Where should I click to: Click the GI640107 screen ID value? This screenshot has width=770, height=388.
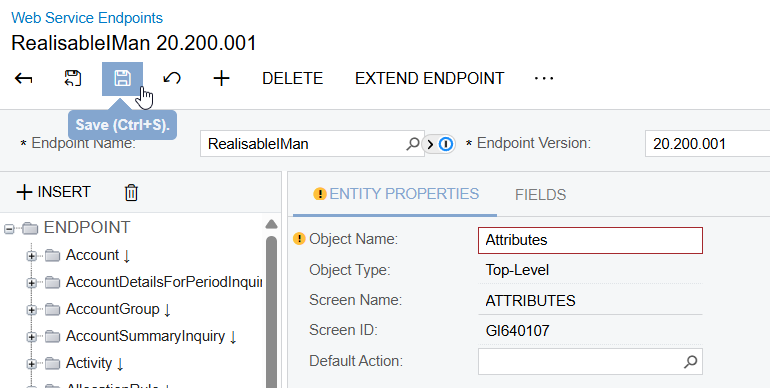(518, 331)
